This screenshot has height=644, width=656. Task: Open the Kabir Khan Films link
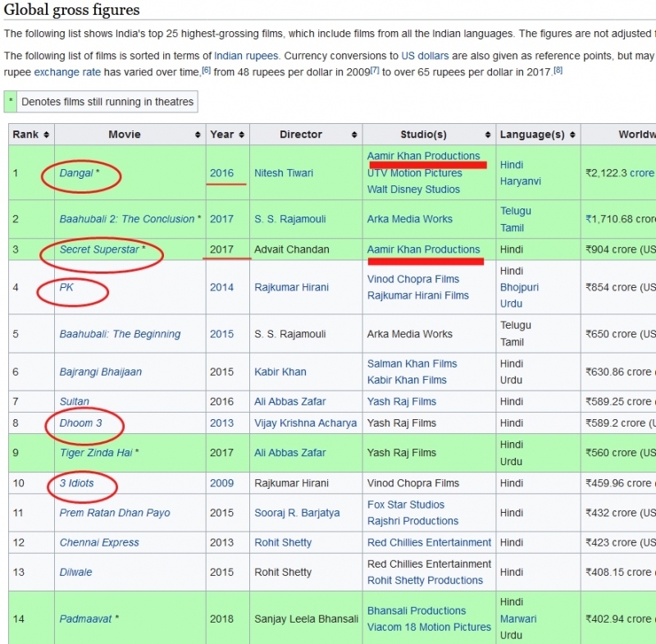[x=407, y=380]
